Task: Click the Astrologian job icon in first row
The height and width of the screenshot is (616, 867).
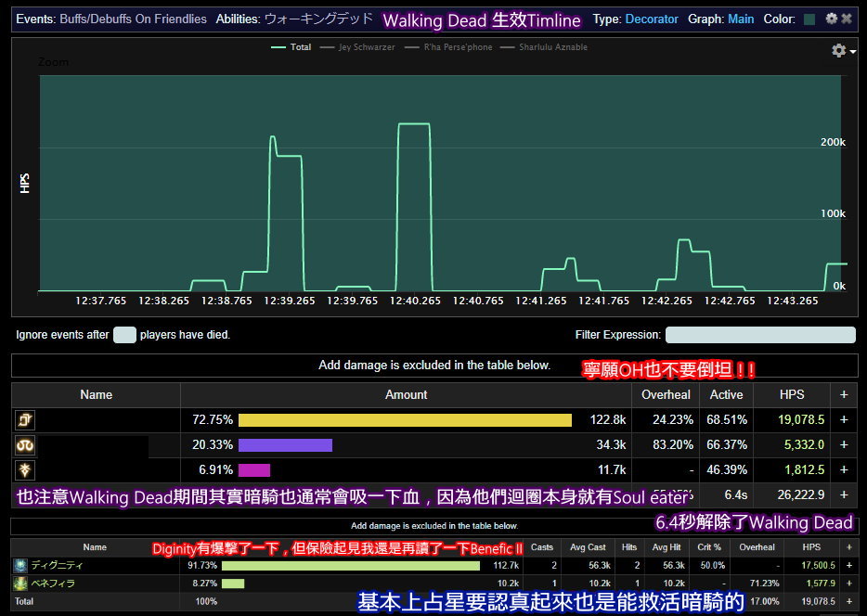Action: (25, 420)
